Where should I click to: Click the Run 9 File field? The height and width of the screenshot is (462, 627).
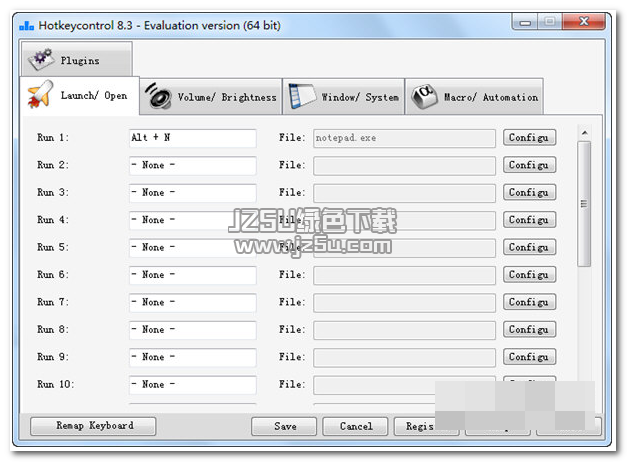404,358
